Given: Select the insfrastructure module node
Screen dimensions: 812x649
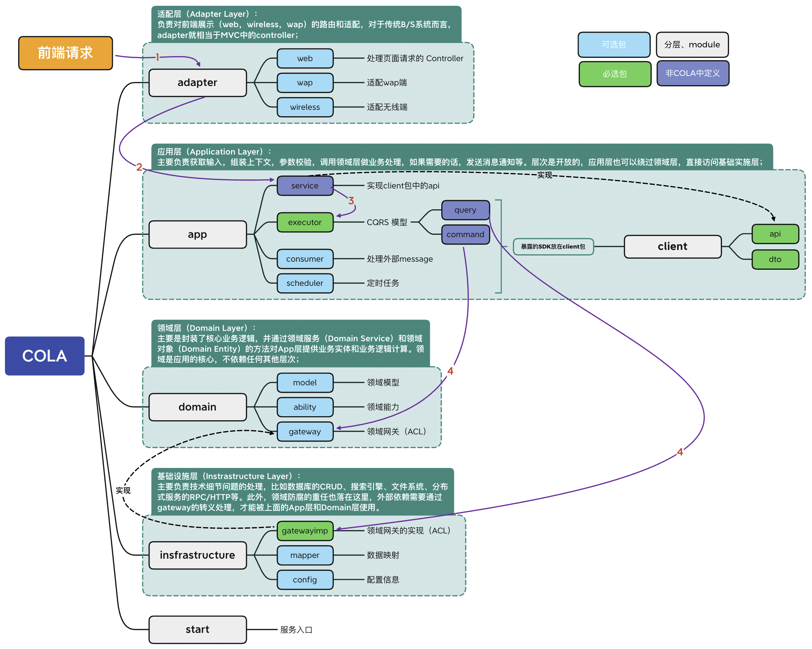Looking at the screenshot, I should [197, 555].
